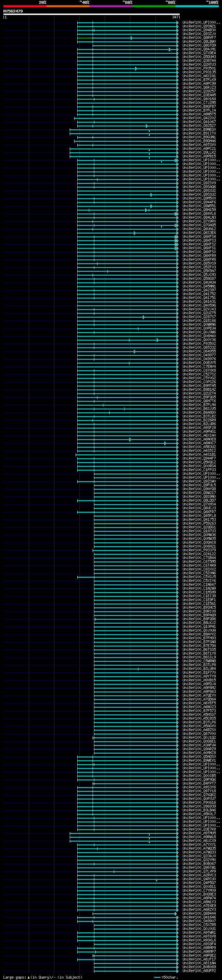Click the orange ~40% identity legend segment
The width and height of the screenshot is (222, 980).
tap(68, 6)
